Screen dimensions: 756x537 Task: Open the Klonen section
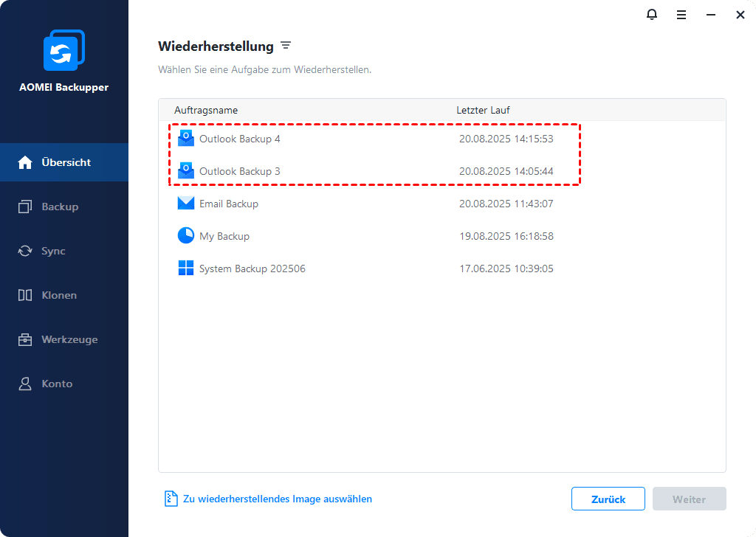coord(64,295)
